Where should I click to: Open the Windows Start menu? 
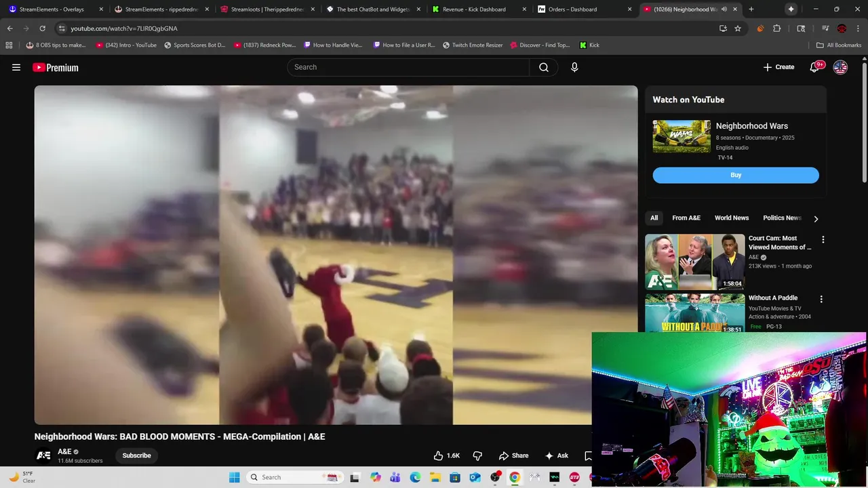tap(234, 477)
